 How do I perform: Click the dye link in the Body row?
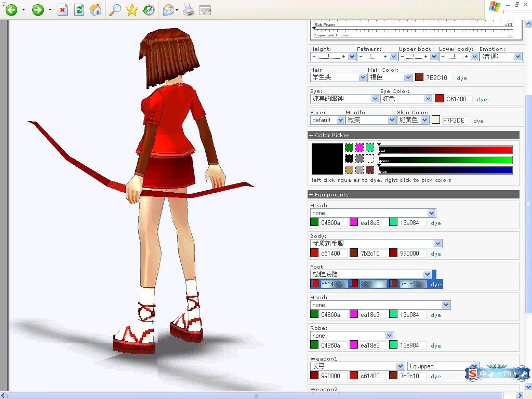pyautogui.click(x=436, y=254)
